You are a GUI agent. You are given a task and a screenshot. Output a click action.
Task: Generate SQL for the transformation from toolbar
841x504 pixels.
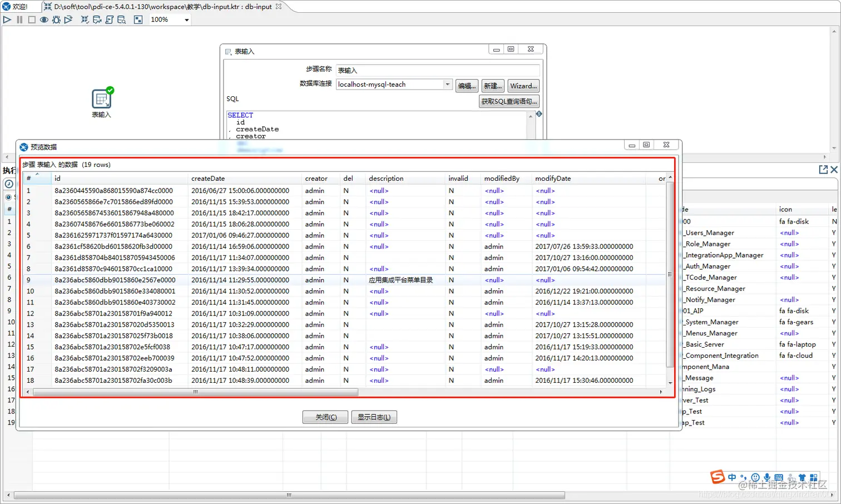click(110, 19)
